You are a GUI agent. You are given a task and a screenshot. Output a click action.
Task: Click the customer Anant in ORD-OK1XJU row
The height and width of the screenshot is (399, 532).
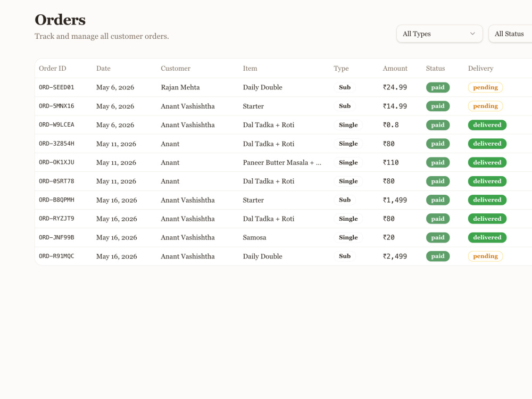[x=170, y=162]
